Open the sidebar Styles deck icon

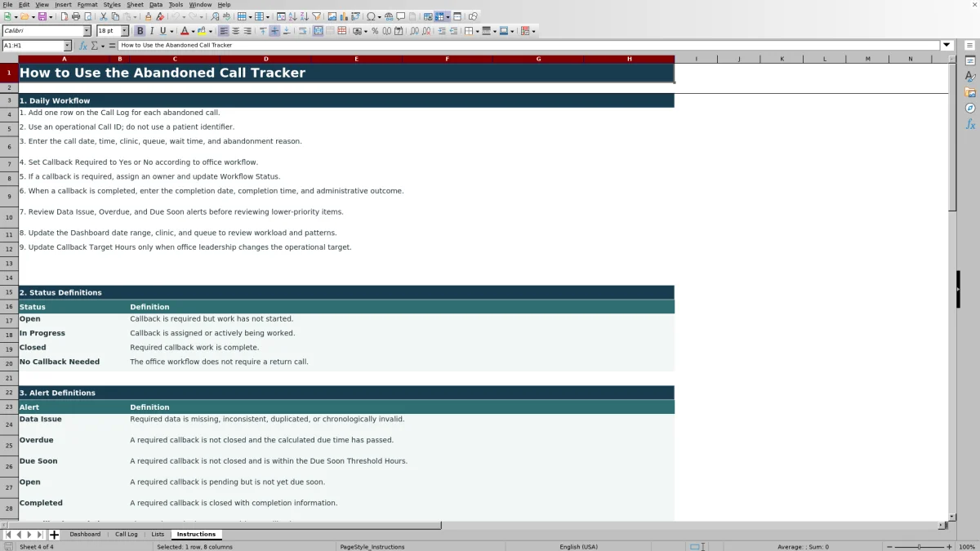coord(970,77)
